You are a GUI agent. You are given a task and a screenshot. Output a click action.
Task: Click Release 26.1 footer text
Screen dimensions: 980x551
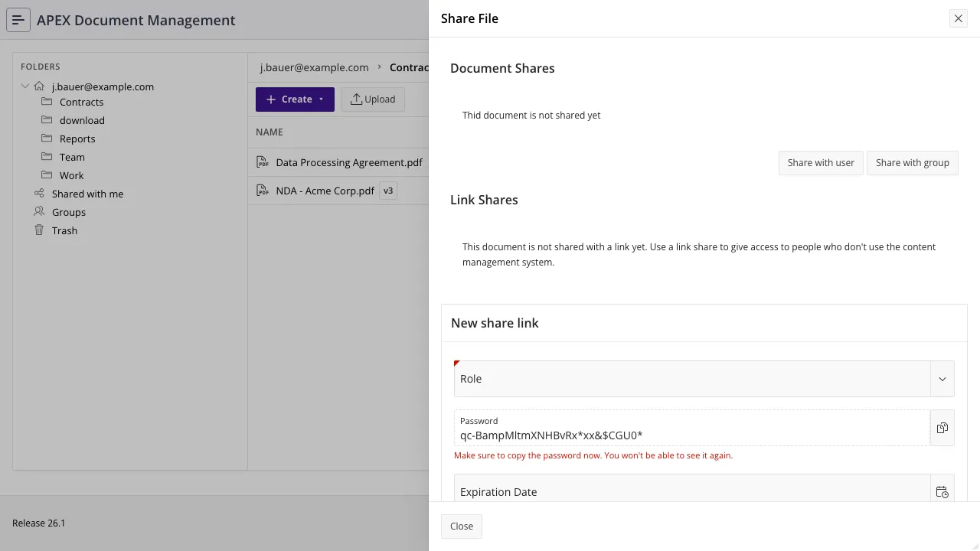(39, 523)
